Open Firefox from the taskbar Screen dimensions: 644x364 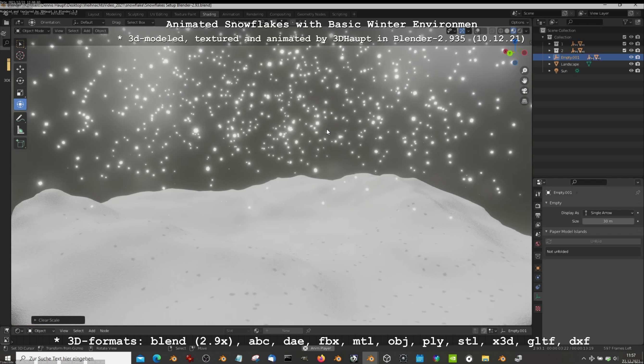[x=321, y=358]
